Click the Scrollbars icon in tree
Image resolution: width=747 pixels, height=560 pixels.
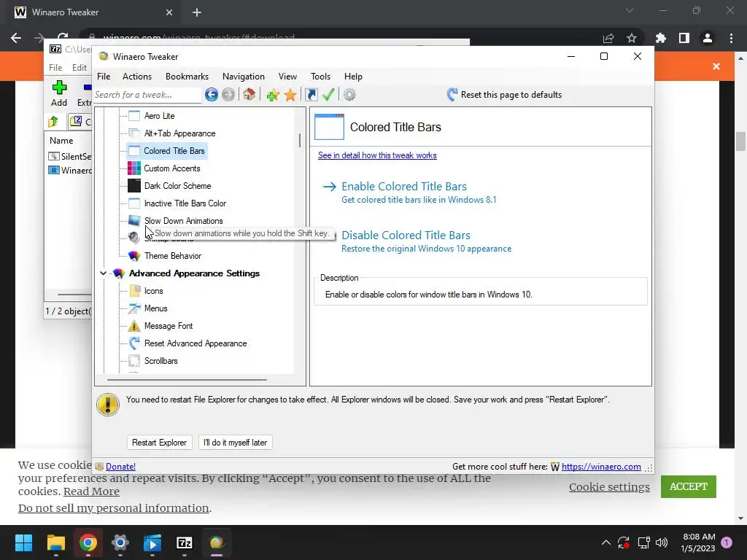click(134, 361)
